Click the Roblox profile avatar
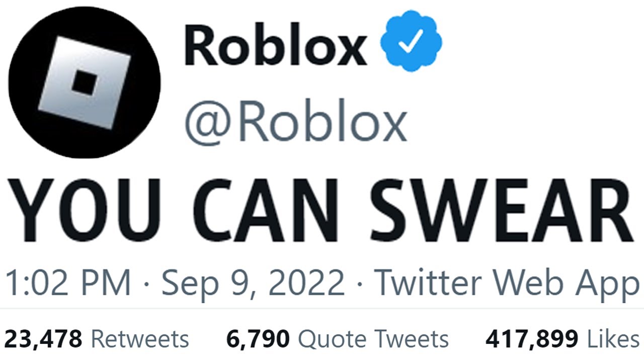 point(85,82)
